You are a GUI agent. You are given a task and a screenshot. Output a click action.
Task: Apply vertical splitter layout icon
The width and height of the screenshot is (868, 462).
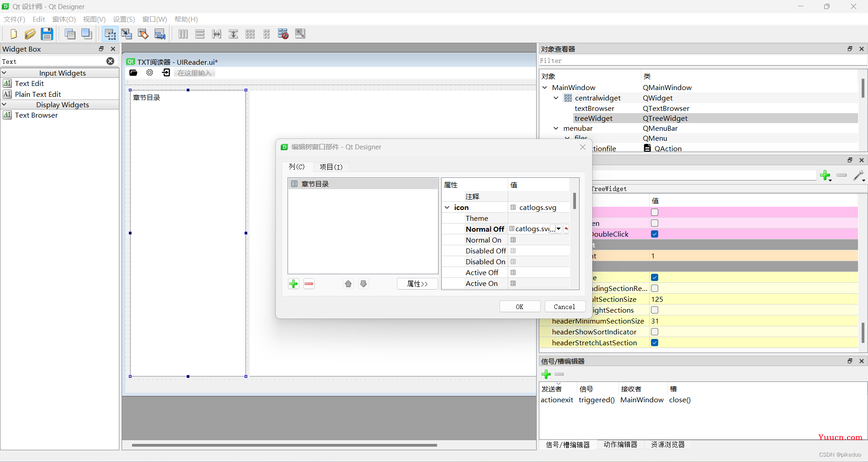233,34
